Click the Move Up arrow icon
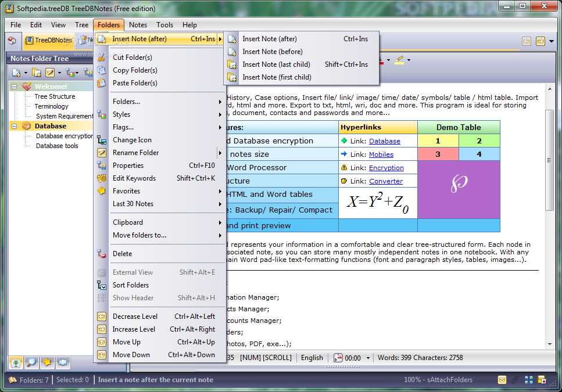562x392 pixels. click(x=102, y=342)
